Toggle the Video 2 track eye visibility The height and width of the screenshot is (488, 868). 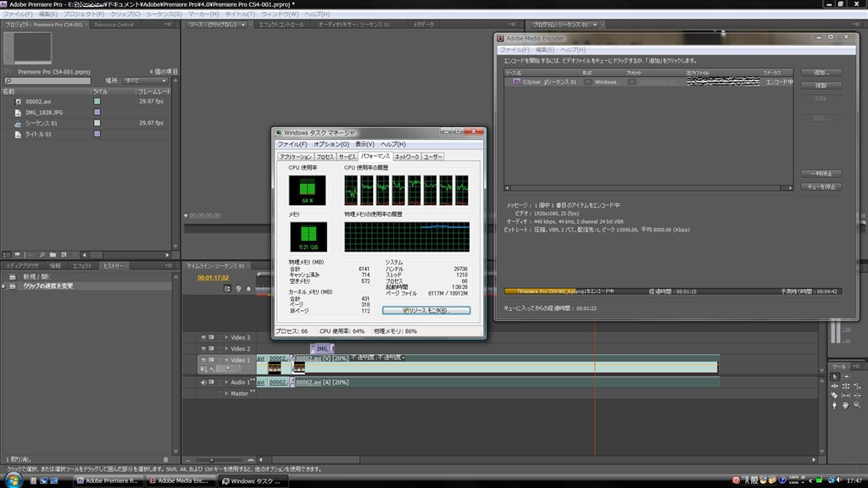click(204, 348)
